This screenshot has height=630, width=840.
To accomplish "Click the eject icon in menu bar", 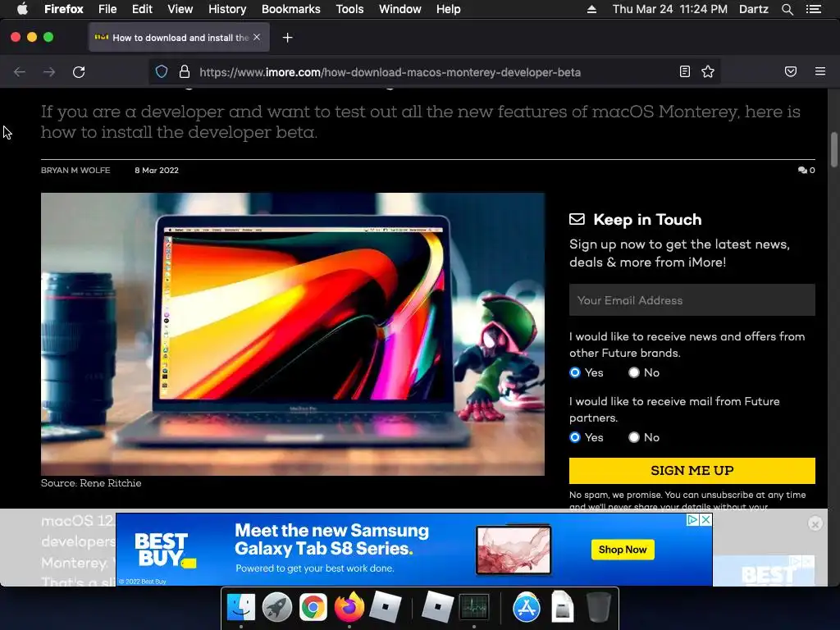I will click(x=591, y=9).
